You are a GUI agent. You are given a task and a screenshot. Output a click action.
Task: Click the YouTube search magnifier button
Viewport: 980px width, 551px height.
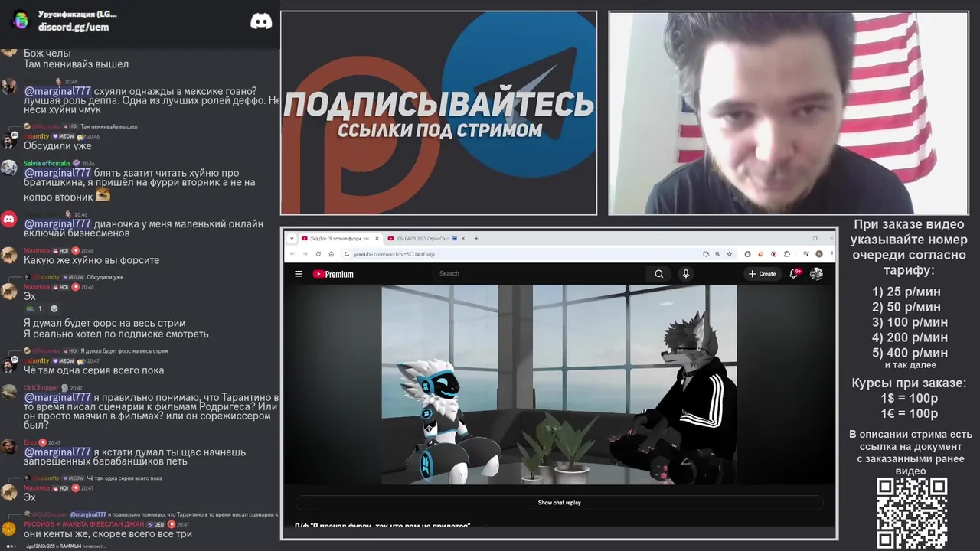pyautogui.click(x=658, y=274)
